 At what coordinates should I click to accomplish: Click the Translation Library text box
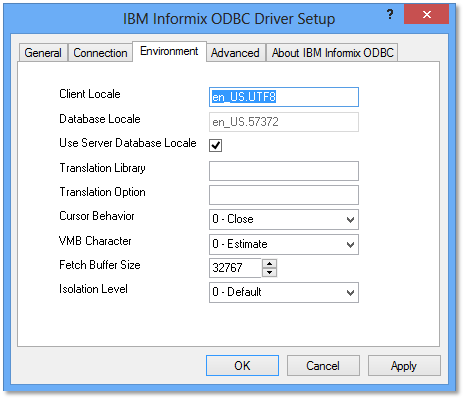[284, 171]
